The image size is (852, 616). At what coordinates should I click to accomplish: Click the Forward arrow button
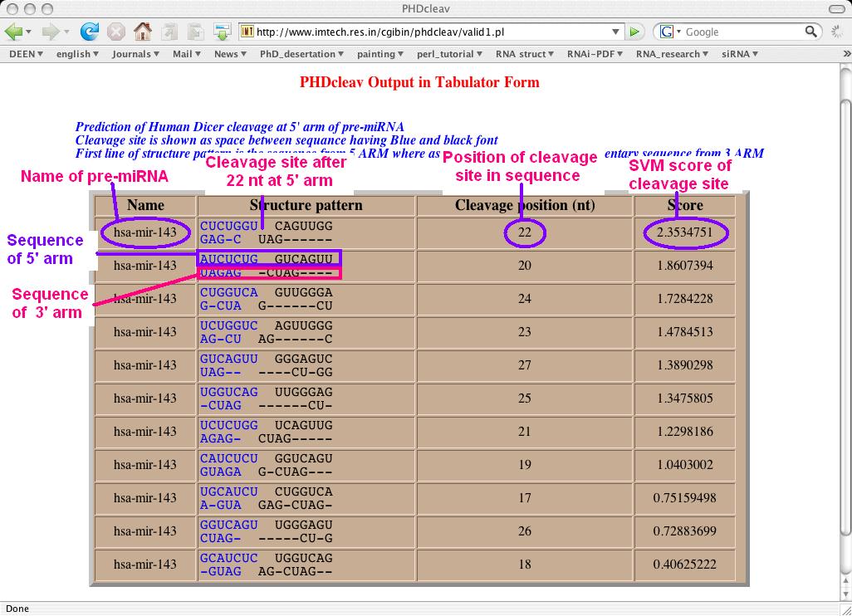click(x=51, y=32)
